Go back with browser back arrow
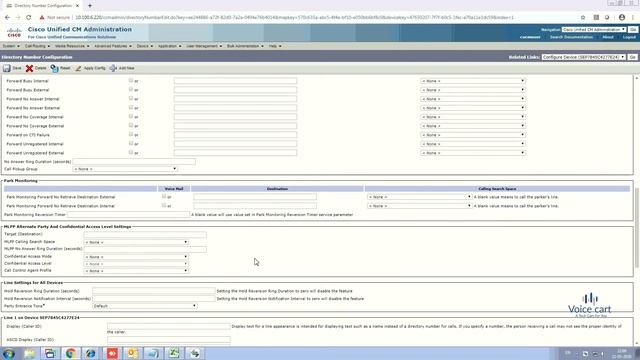This screenshot has width=640, height=360. pyautogui.click(x=7, y=18)
